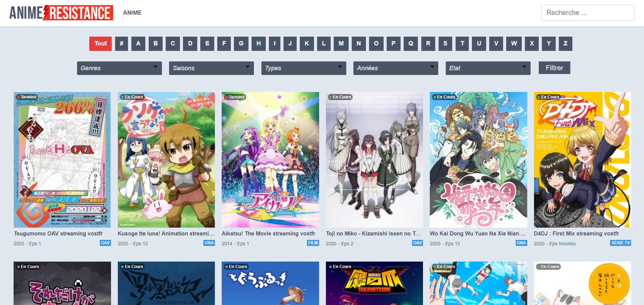
Task: Filter anime by letter M
Action: click(341, 43)
